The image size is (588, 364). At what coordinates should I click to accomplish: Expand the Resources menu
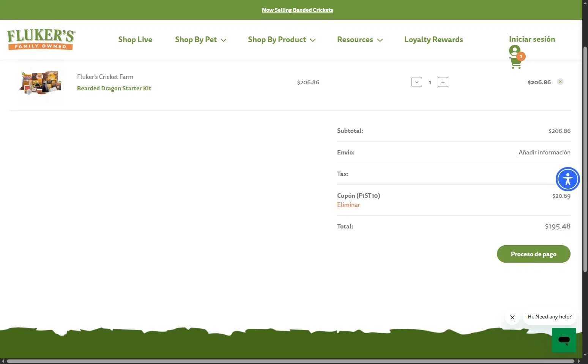359,39
